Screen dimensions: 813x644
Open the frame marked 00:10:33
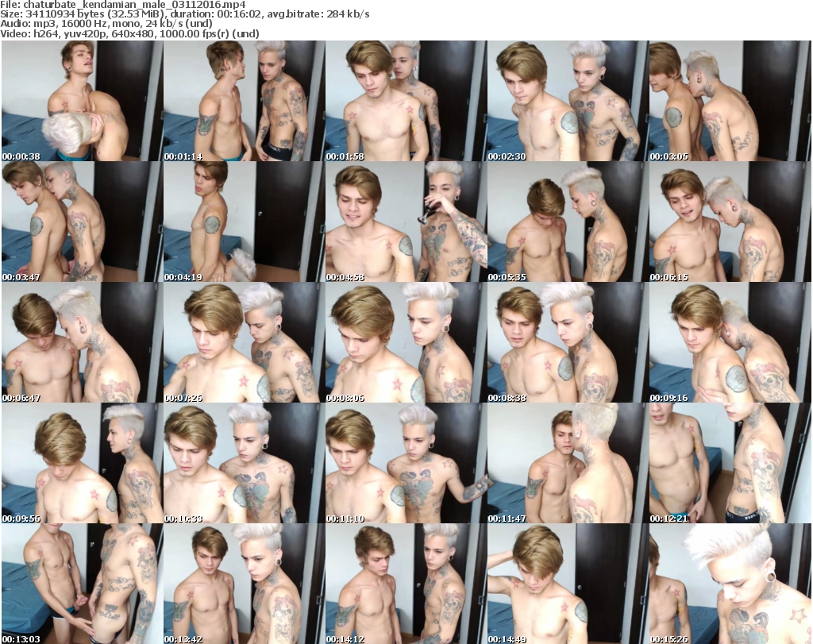pos(244,463)
